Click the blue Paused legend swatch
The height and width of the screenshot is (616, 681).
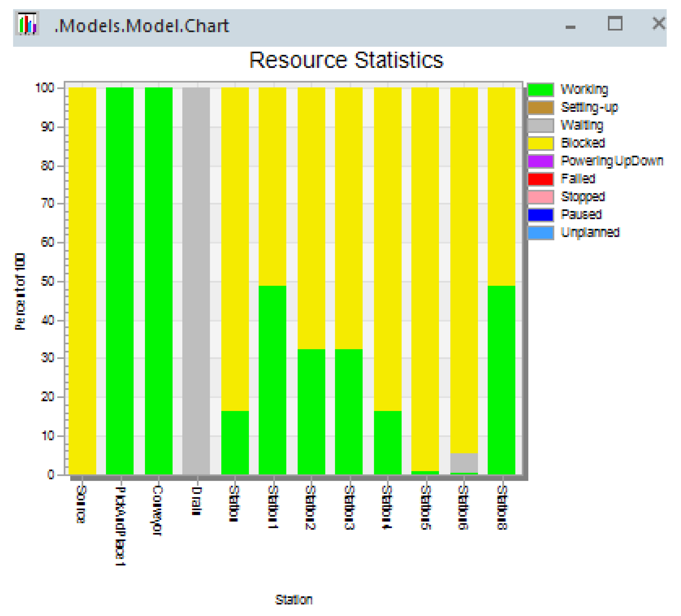click(x=540, y=215)
